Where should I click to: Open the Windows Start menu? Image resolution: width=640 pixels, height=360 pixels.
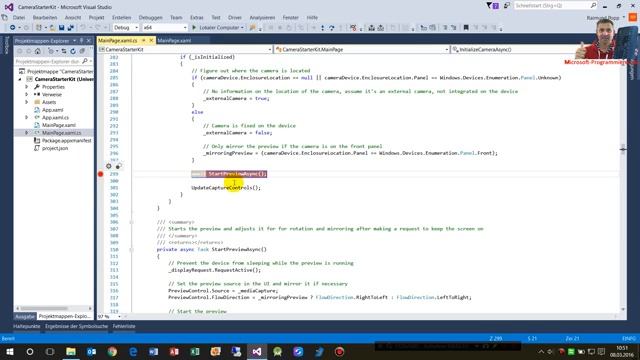click(9, 351)
